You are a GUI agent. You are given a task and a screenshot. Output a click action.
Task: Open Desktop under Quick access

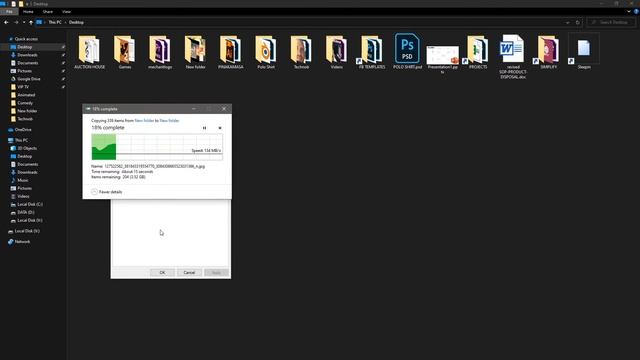tap(24, 47)
